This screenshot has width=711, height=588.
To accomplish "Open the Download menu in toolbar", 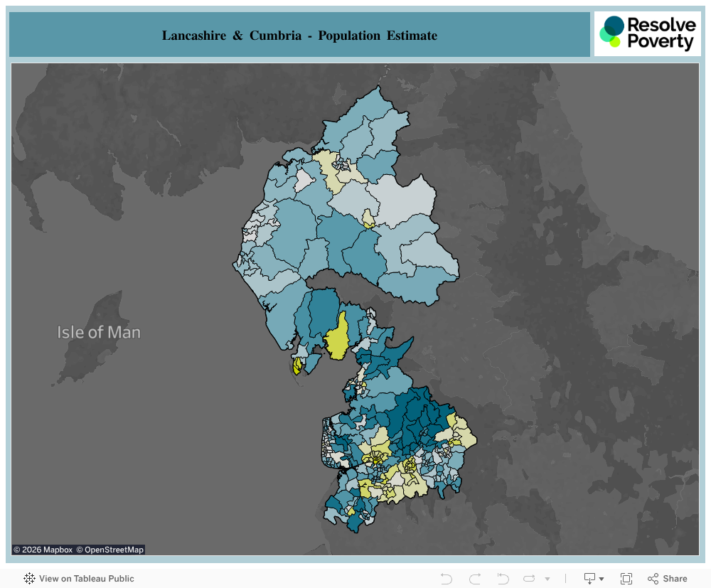I will pyautogui.click(x=594, y=579).
